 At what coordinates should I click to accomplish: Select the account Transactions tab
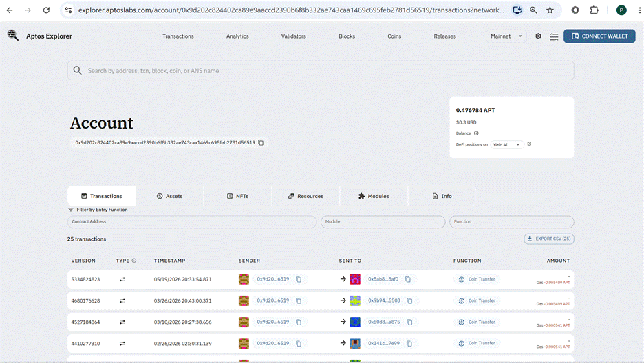point(101,196)
